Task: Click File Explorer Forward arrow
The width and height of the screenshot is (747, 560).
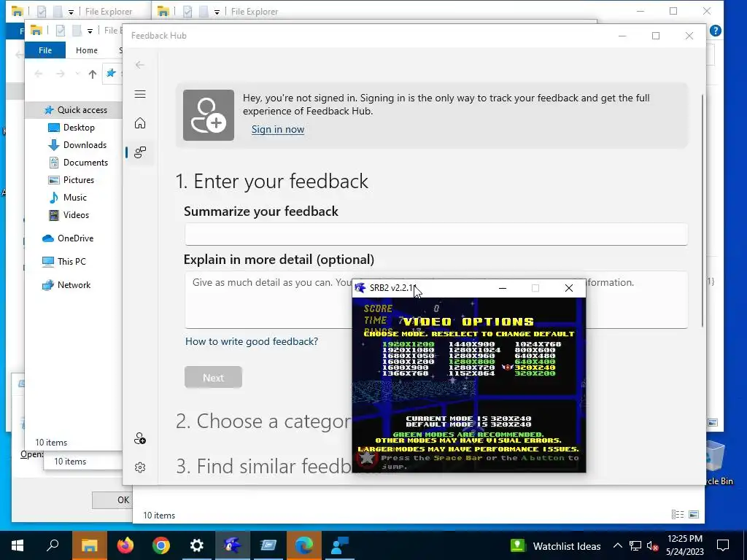Action: pyautogui.click(x=60, y=74)
